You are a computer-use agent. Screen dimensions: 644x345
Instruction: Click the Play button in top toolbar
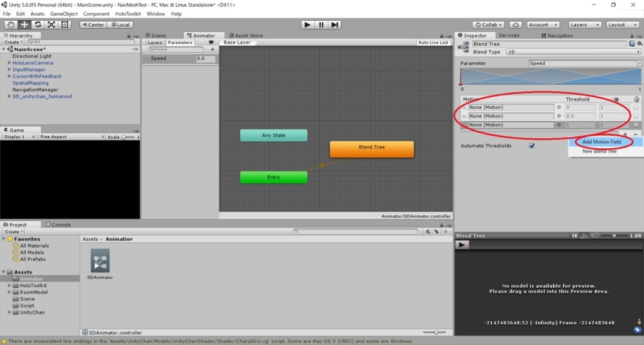tap(307, 25)
